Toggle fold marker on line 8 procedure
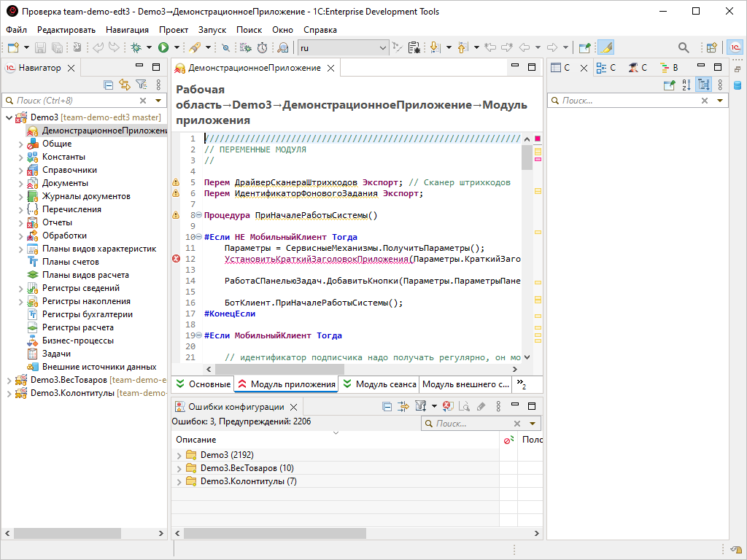Screen dimensions: 747x560 pos(198,215)
